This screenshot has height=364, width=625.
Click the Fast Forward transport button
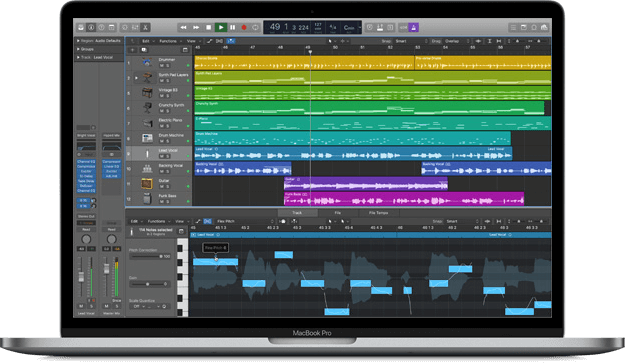tap(196, 28)
